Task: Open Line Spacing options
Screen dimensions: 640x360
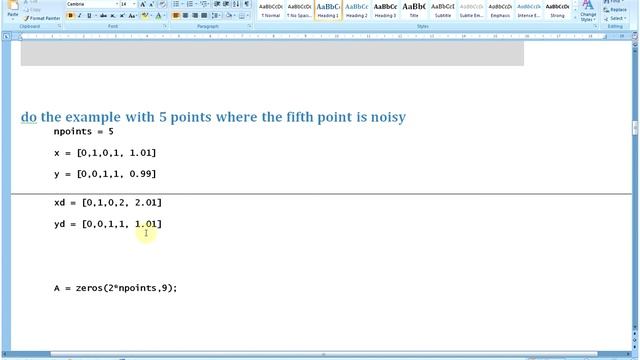Action: coord(216,16)
